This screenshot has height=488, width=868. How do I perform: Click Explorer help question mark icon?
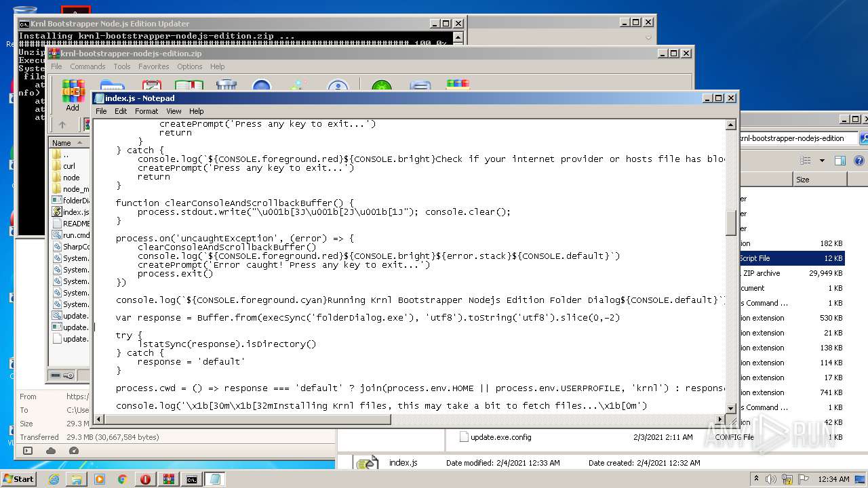(x=859, y=161)
